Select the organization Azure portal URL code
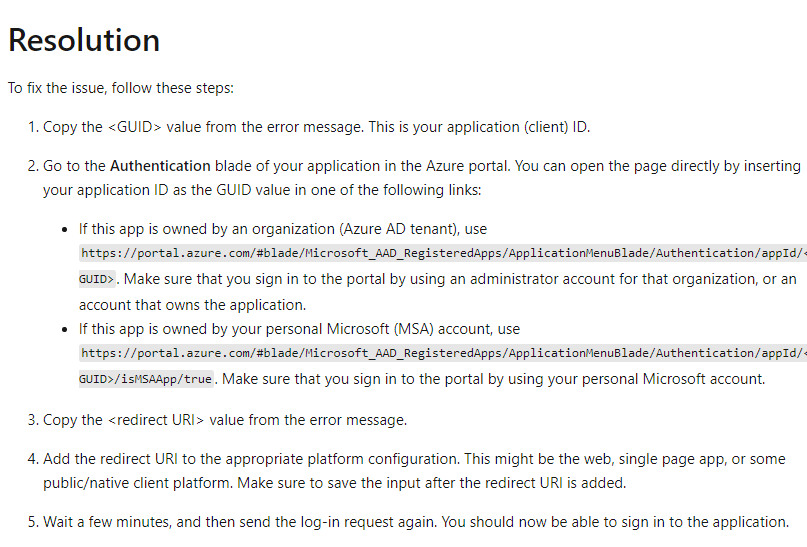Screen dimensions: 807x547 click(443, 253)
